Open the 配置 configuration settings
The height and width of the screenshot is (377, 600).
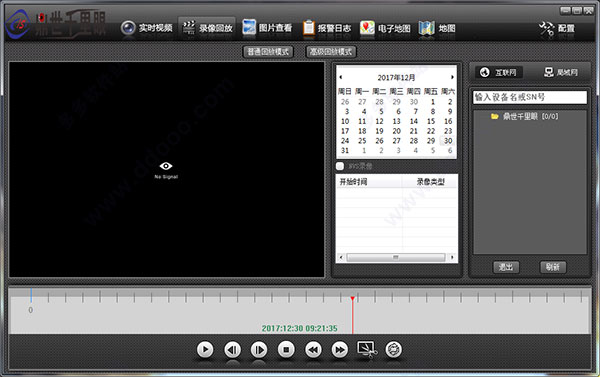(557, 28)
